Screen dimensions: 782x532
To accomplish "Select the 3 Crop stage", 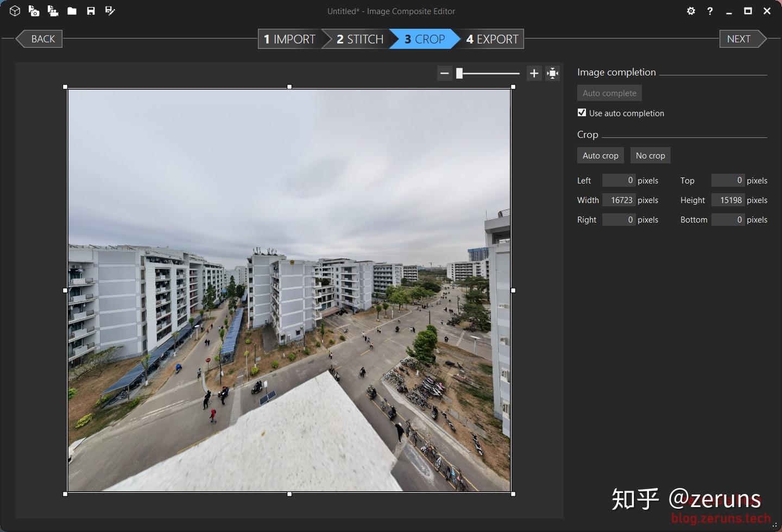I will [422, 39].
